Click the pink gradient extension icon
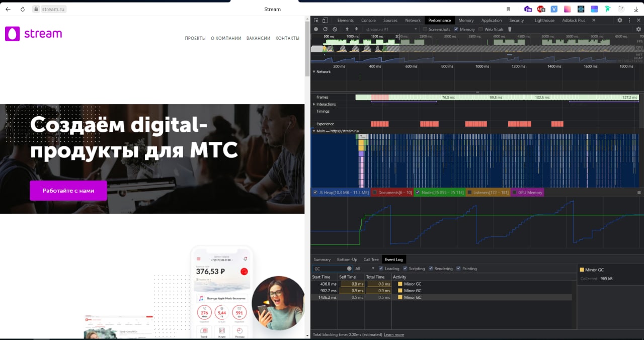644x340 pixels. pos(568,9)
